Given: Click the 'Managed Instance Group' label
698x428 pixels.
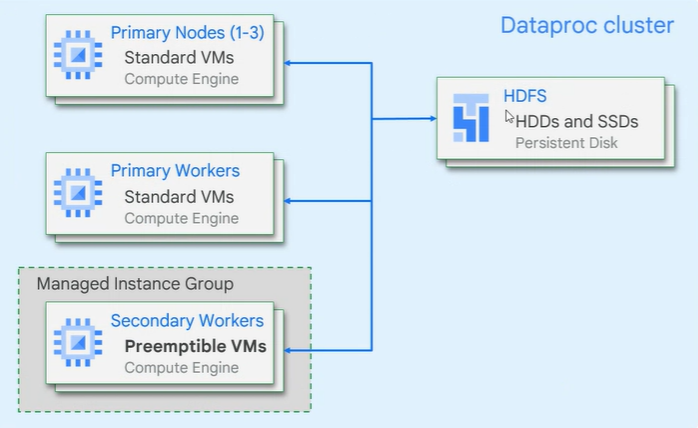Looking at the screenshot, I should click(135, 284).
